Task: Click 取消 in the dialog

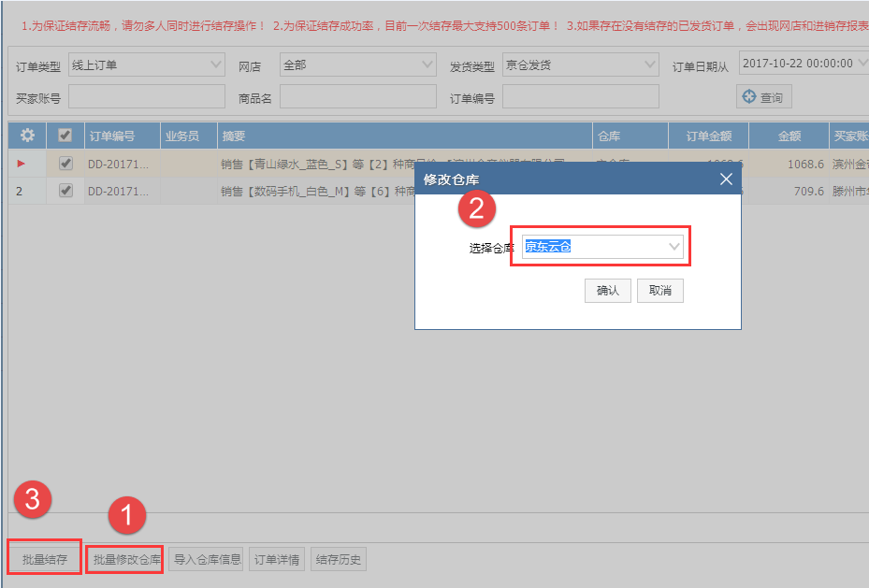Action: [x=660, y=291]
